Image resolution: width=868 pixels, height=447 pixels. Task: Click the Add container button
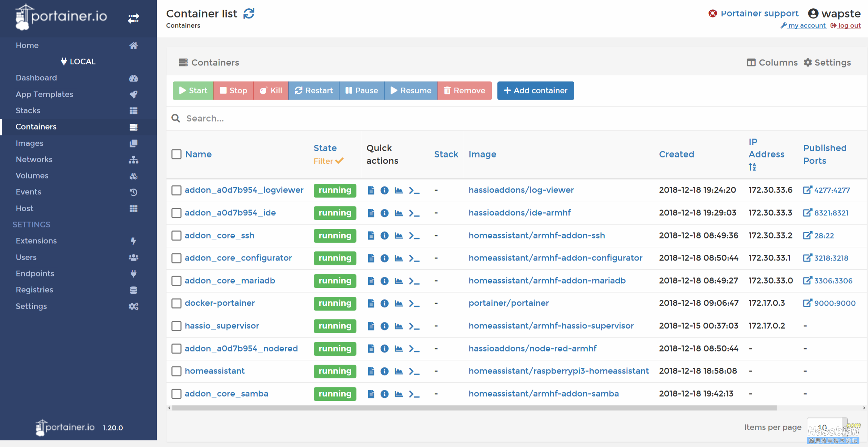536,91
